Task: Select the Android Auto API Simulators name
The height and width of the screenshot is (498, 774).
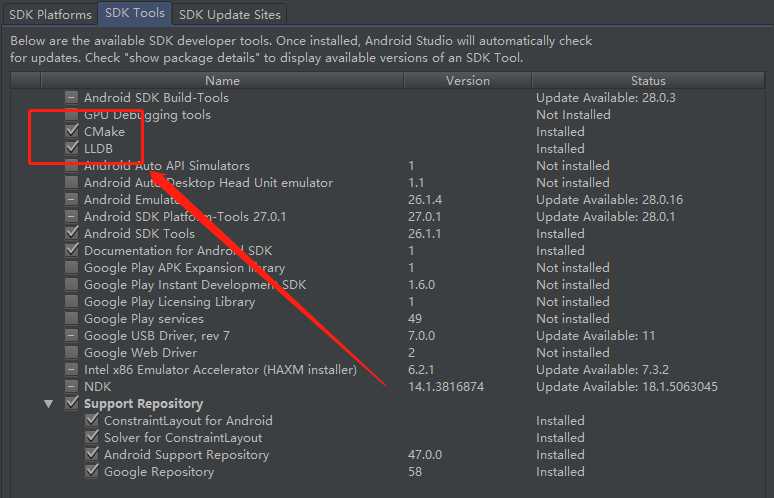Action: point(167,166)
